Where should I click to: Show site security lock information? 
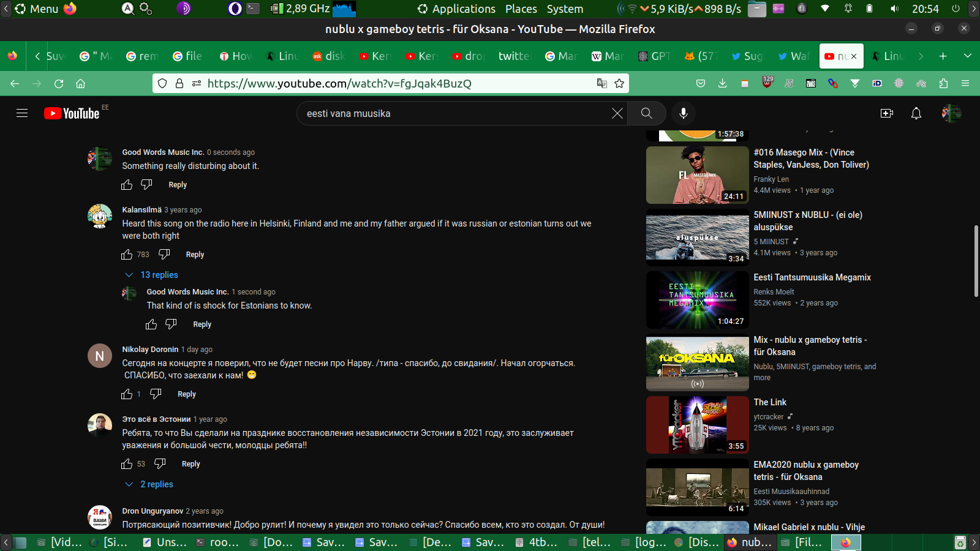[179, 83]
